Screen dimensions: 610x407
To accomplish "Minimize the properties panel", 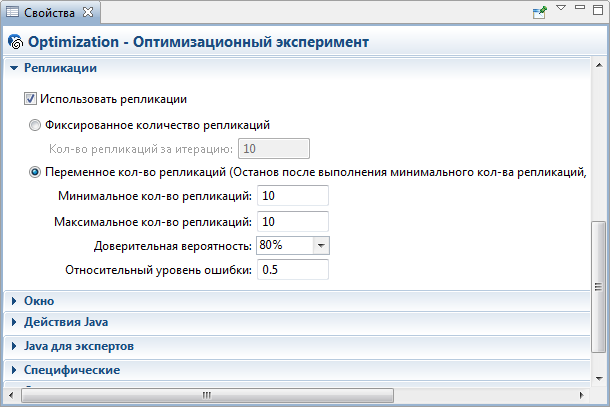I will pos(580,7).
